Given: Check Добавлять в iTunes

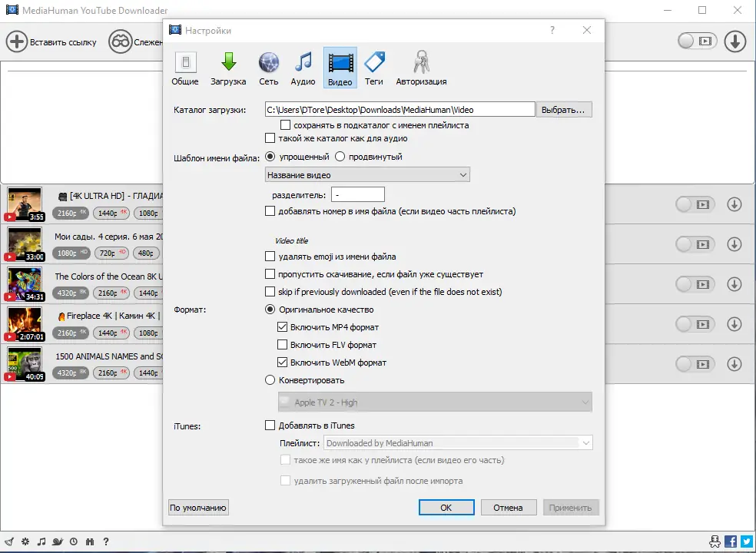Looking at the screenshot, I should tap(270, 426).
